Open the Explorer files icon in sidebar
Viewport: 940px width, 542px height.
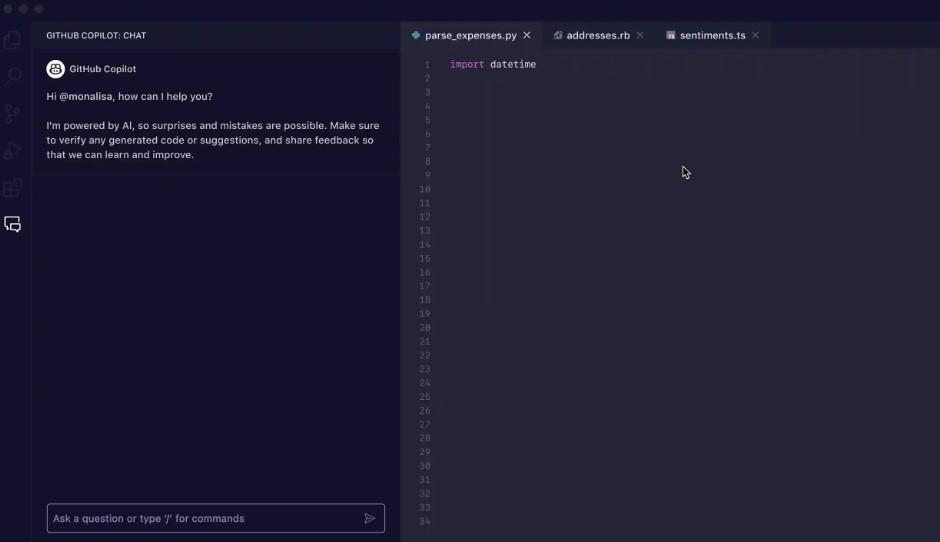13,40
